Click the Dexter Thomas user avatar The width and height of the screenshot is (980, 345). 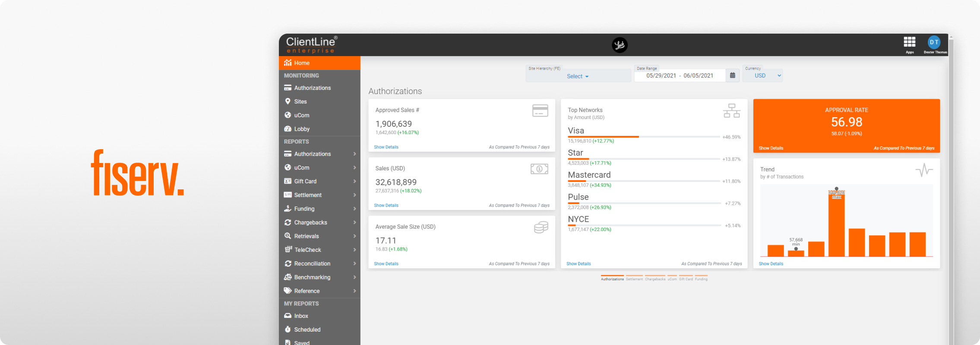934,42
